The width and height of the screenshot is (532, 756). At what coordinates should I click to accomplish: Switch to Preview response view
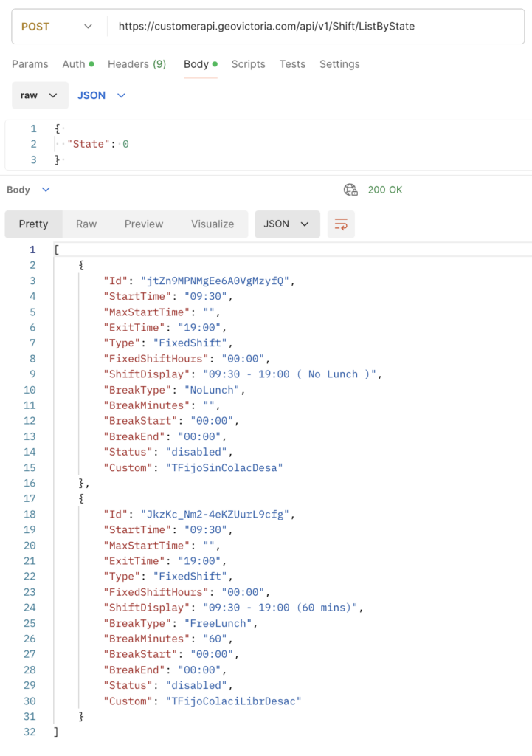(x=144, y=224)
